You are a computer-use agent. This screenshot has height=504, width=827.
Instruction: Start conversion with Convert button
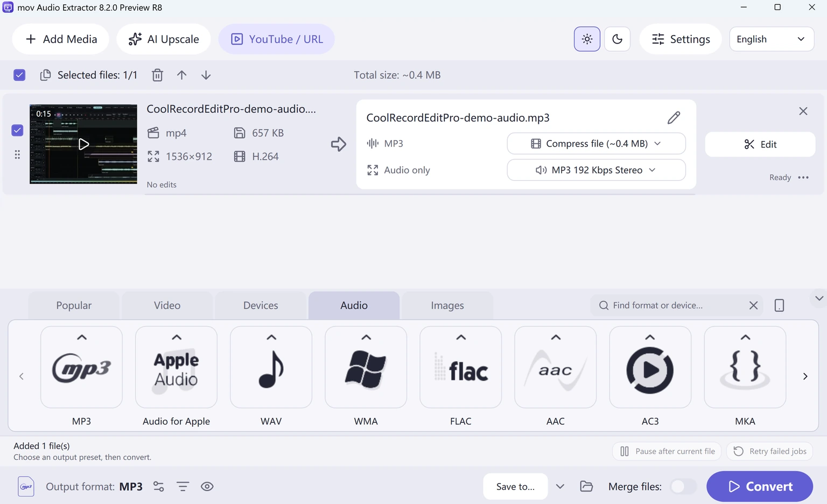point(759,486)
